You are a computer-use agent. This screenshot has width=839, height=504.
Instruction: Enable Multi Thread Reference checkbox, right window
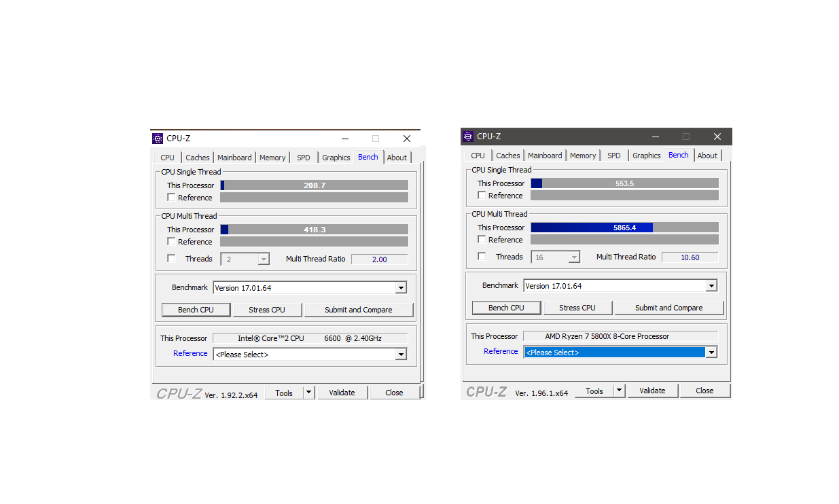[x=482, y=240]
